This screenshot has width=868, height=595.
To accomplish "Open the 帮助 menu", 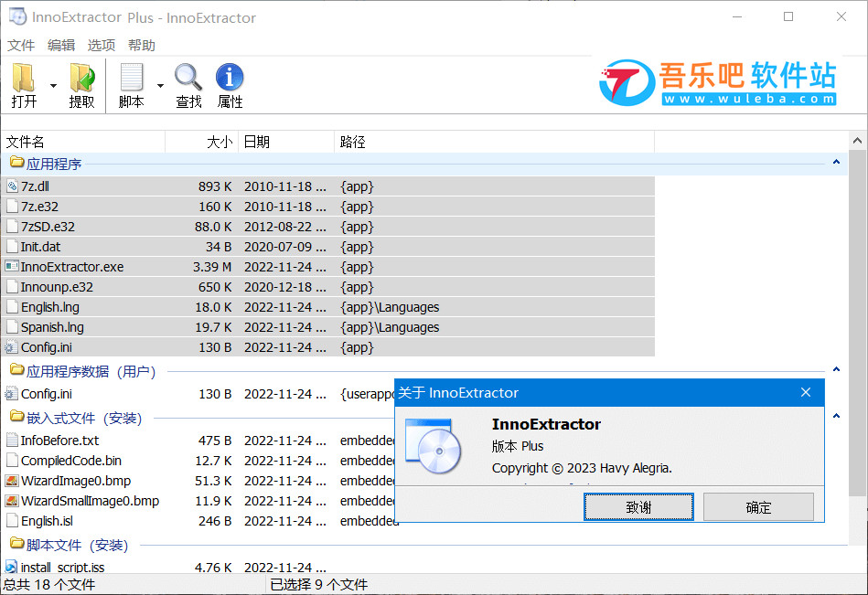I will (142, 46).
